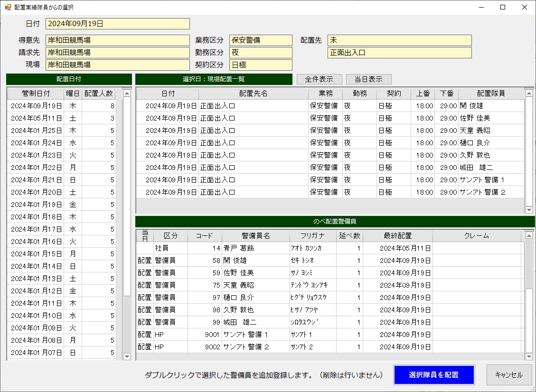Click down arrow of 現場配置一覧 scrollbar

coord(529,210)
